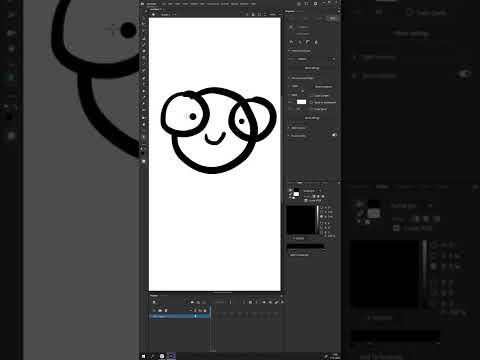The height and width of the screenshot is (360, 480).
Task: Select the stroke color swatch in Color panel
Action: (296, 190)
